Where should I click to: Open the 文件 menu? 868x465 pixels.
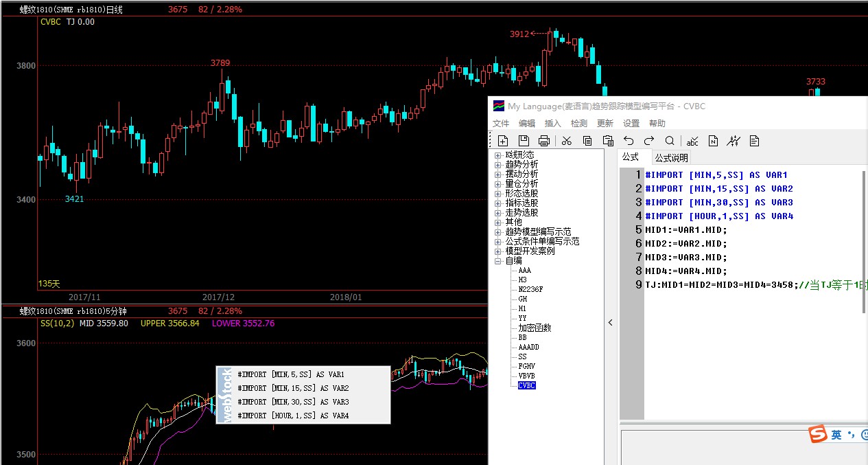pos(501,124)
